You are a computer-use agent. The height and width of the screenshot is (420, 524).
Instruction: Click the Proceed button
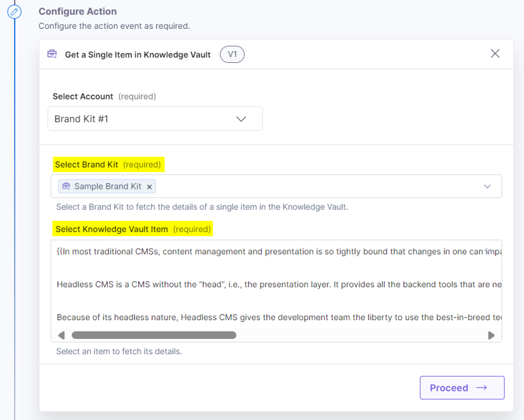click(462, 388)
